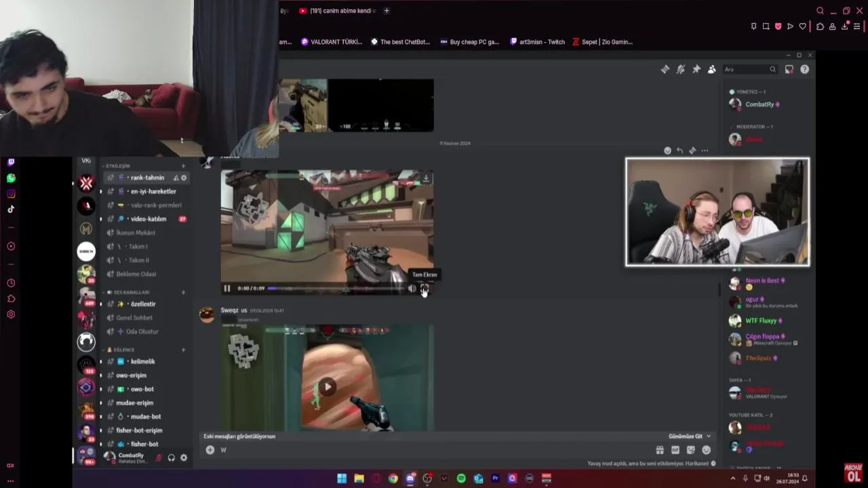Open the VALORANT TÜRKİ... bookmark

pyautogui.click(x=332, y=42)
